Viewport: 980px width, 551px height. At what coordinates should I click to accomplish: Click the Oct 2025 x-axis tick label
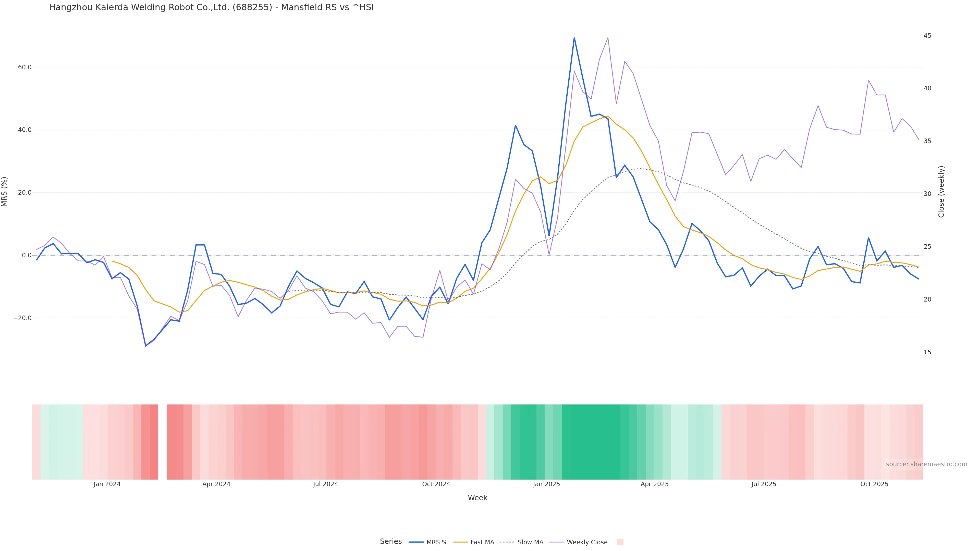[874, 484]
